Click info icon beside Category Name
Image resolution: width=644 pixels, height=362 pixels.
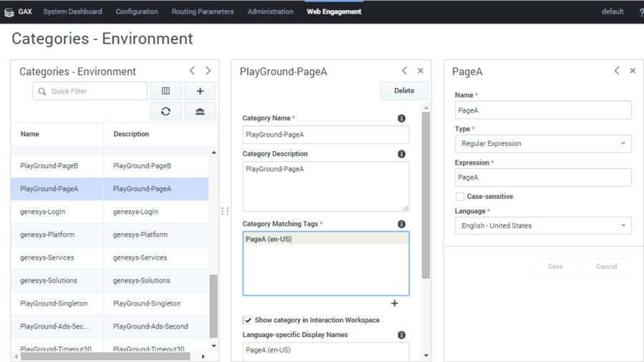401,119
